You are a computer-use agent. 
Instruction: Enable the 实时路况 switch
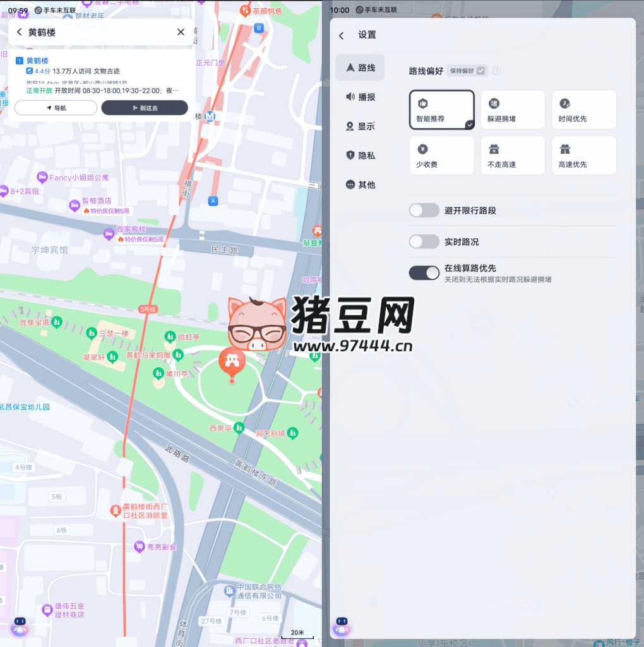(x=424, y=241)
